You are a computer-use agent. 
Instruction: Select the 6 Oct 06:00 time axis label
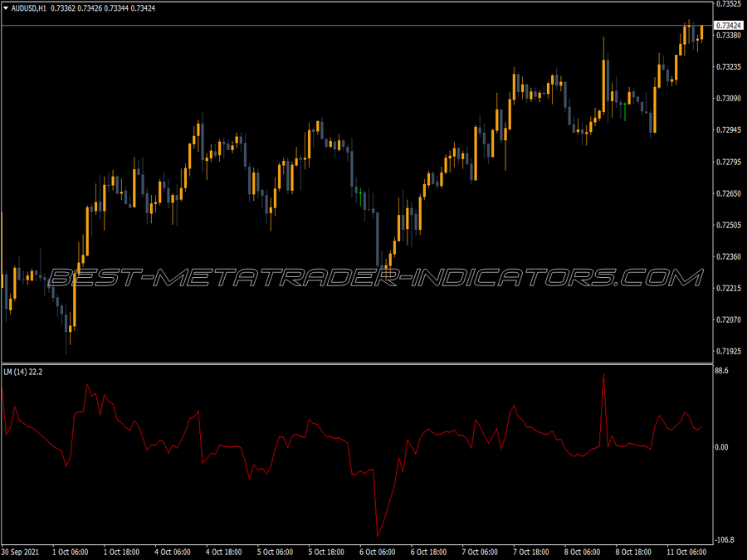[x=378, y=552]
